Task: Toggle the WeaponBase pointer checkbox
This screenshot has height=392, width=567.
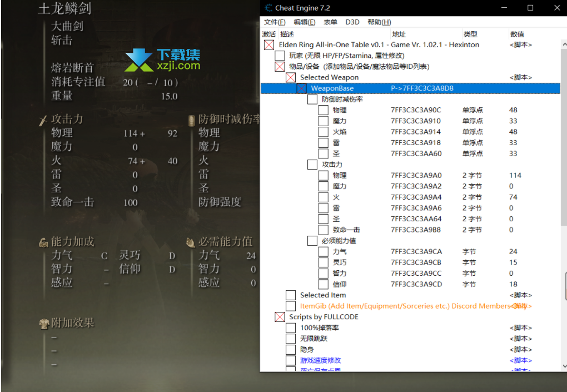Action: 301,88
